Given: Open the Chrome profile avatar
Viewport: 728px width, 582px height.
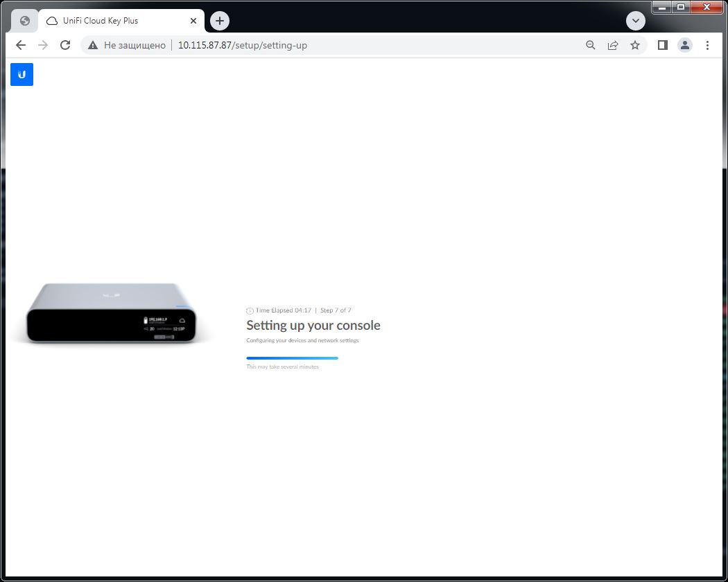Looking at the screenshot, I should [x=685, y=45].
